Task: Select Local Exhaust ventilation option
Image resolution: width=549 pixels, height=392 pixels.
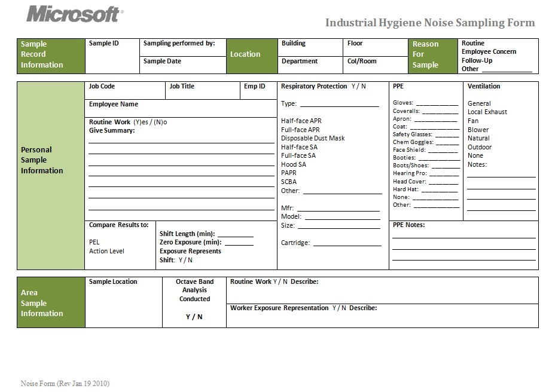Action: [x=487, y=112]
